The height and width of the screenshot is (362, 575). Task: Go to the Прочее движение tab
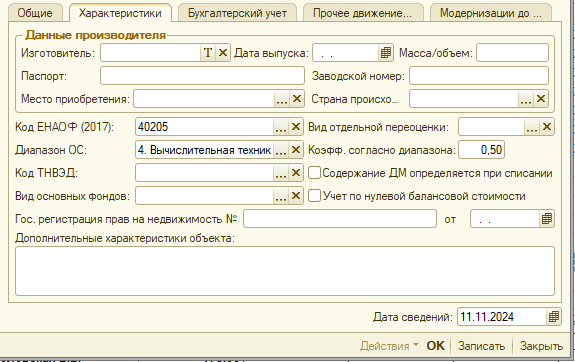pyautogui.click(x=362, y=13)
